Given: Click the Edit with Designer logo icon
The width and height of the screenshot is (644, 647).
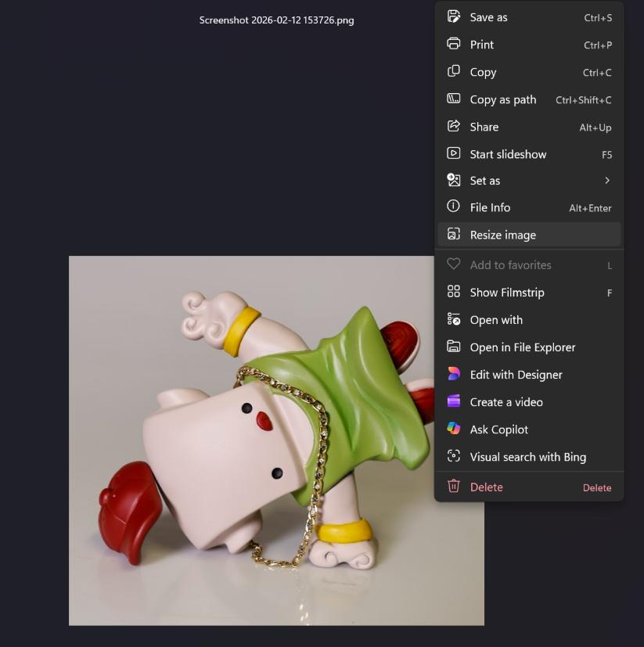Looking at the screenshot, I should tap(453, 374).
